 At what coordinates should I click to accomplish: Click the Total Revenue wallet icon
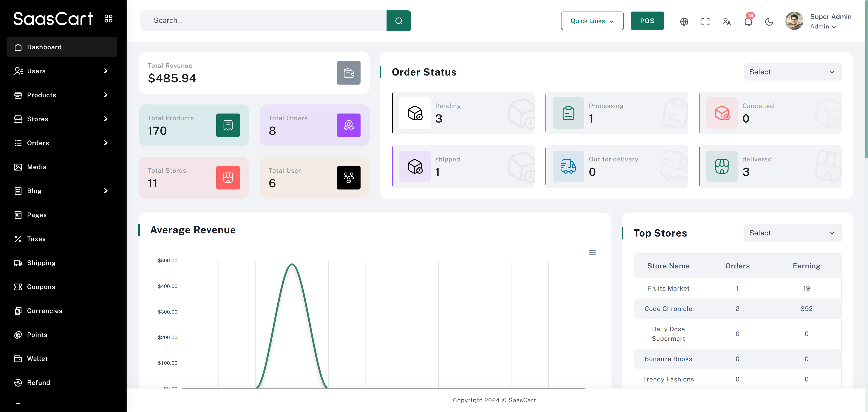click(348, 73)
